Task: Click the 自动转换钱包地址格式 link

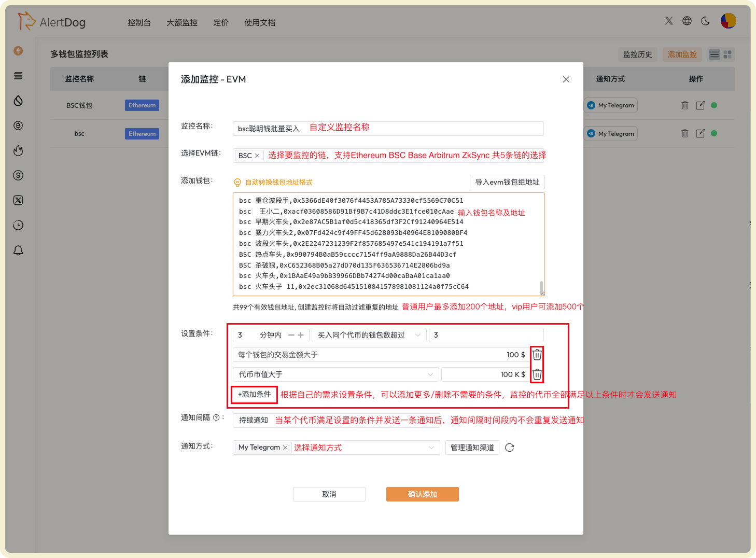Action: click(279, 183)
